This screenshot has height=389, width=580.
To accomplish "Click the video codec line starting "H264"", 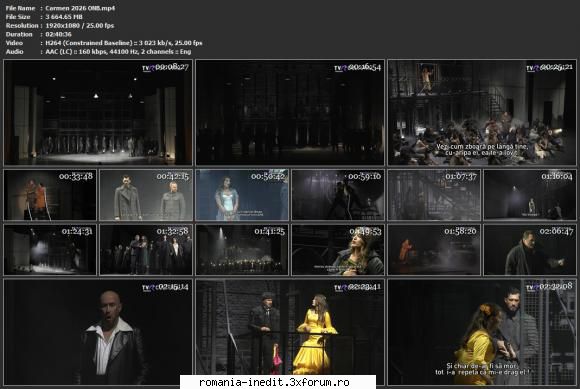I will pyautogui.click(x=124, y=43).
